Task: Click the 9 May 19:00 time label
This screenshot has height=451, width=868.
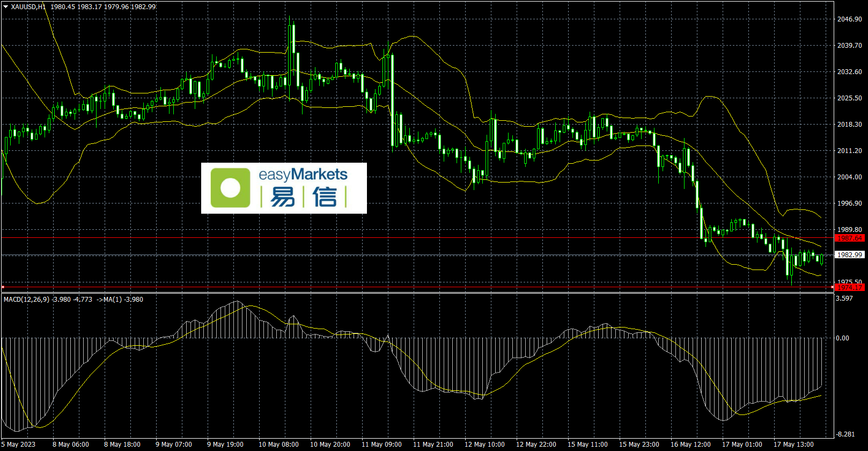Action: point(225,445)
